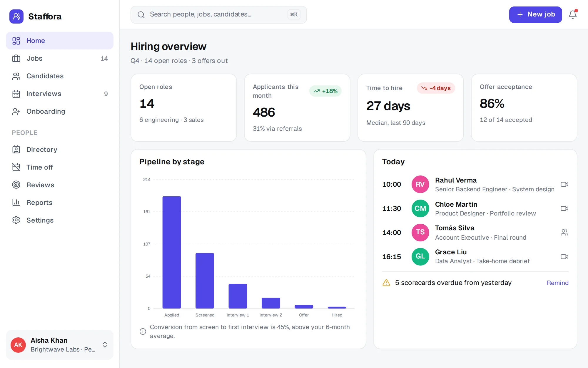Open video call for Rahul Verma
The image size is (588, 368).
coord(564,184)
